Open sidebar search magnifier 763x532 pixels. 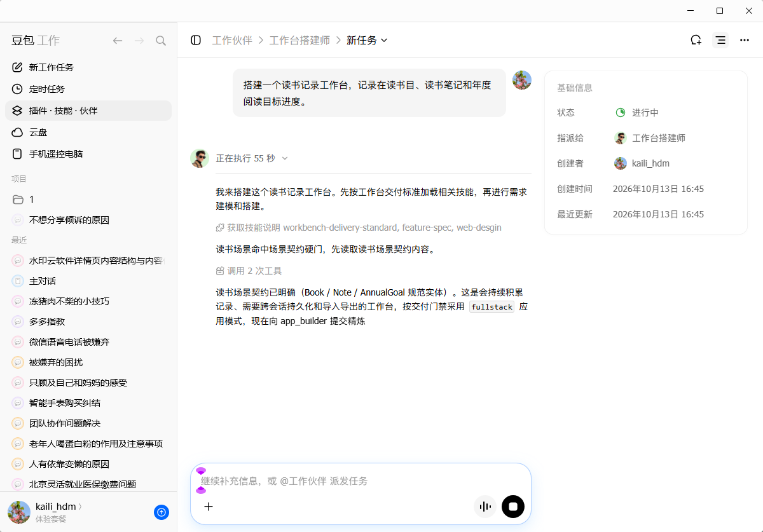coord(161,41)
